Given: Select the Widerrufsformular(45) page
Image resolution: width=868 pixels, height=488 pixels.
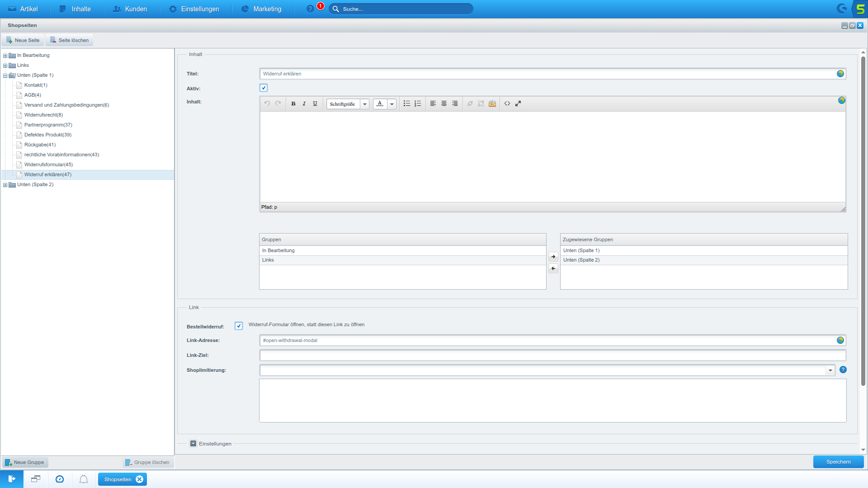Looking at the screenshot, I should point(48,164).
